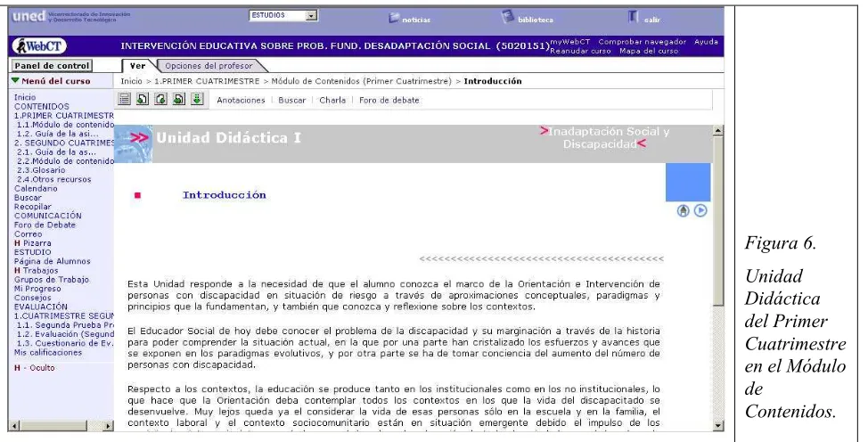Viewport: 868px width, 442px height.
Task: Open Consejos in the course menu
Action: [x=33, y=298]
